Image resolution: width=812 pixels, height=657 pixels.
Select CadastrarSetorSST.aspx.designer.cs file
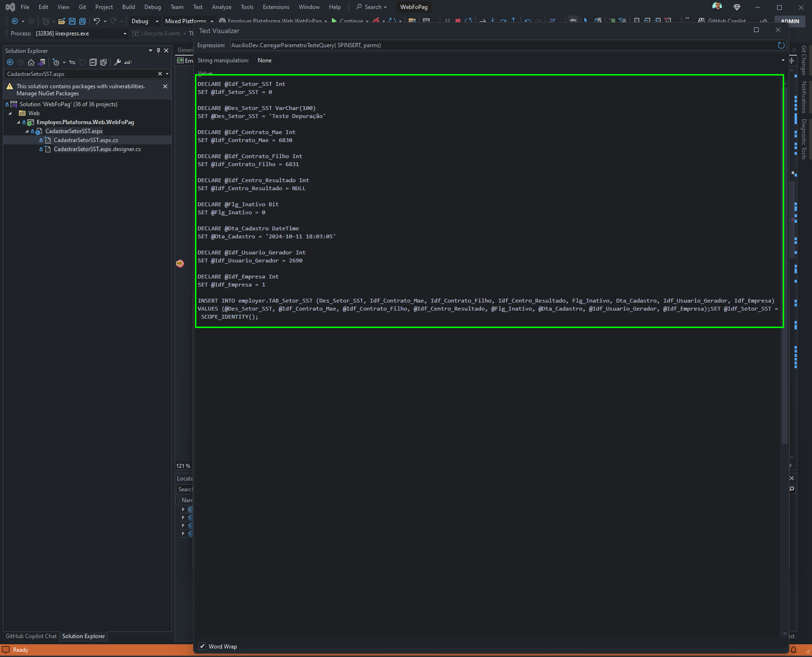pyautogui.click(x=97, y=149)
